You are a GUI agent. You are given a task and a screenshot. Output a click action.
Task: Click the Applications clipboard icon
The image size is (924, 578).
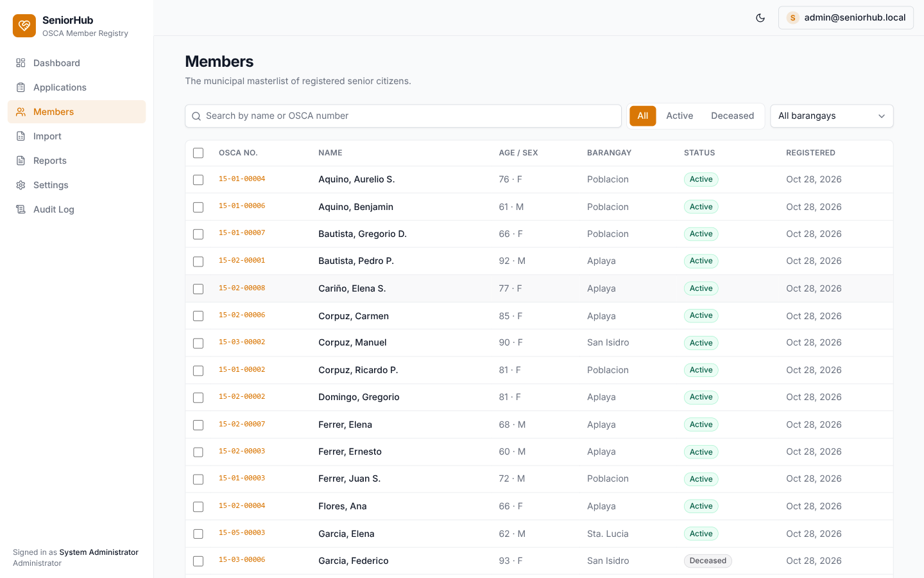(21, 87)
